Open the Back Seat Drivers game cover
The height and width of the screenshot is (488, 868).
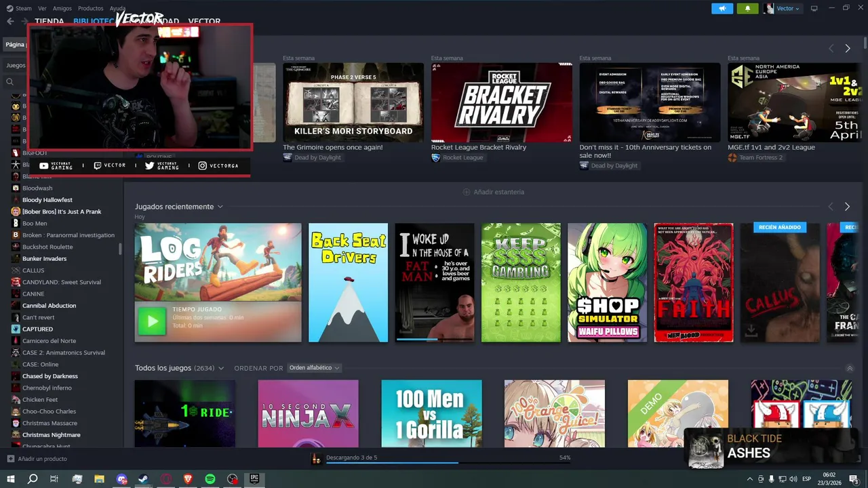[x=349, y=283]
